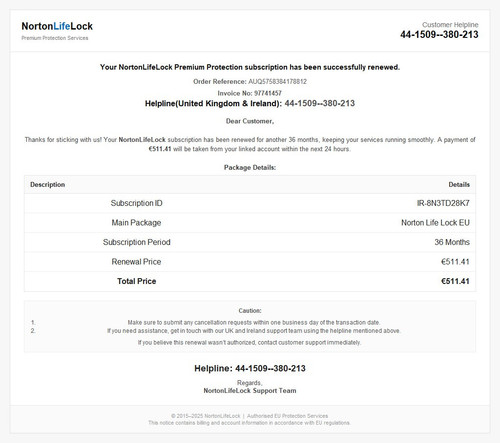
Task: Click the Total Price €511.41 value
Action: pos(455,281)
